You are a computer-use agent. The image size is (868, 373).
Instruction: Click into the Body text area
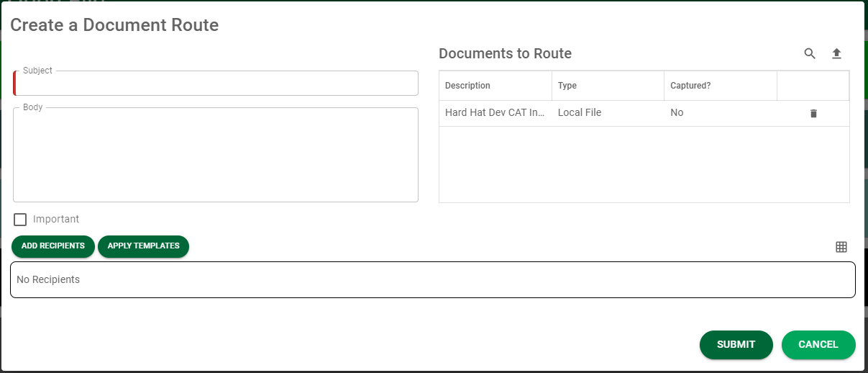(216, 155)
